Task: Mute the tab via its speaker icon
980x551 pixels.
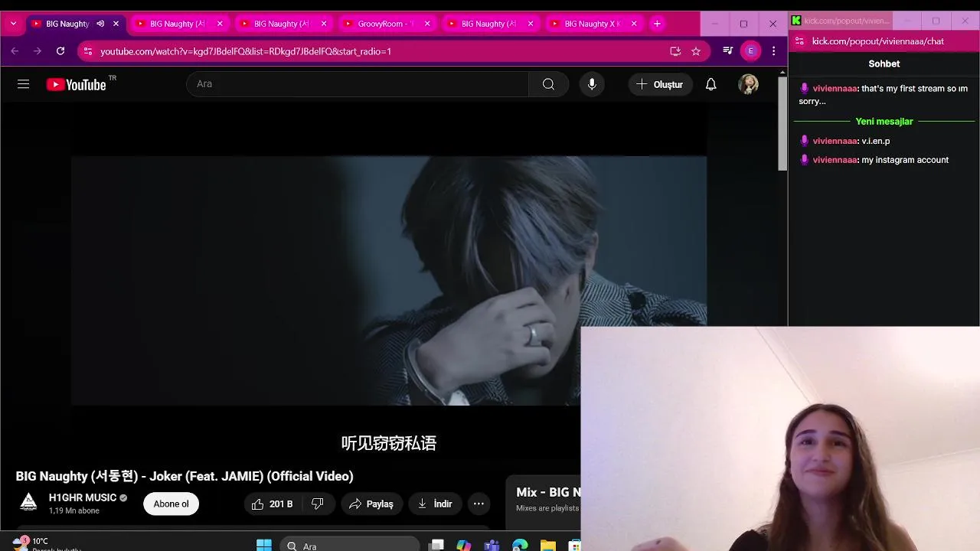Action: click(100, 24)
